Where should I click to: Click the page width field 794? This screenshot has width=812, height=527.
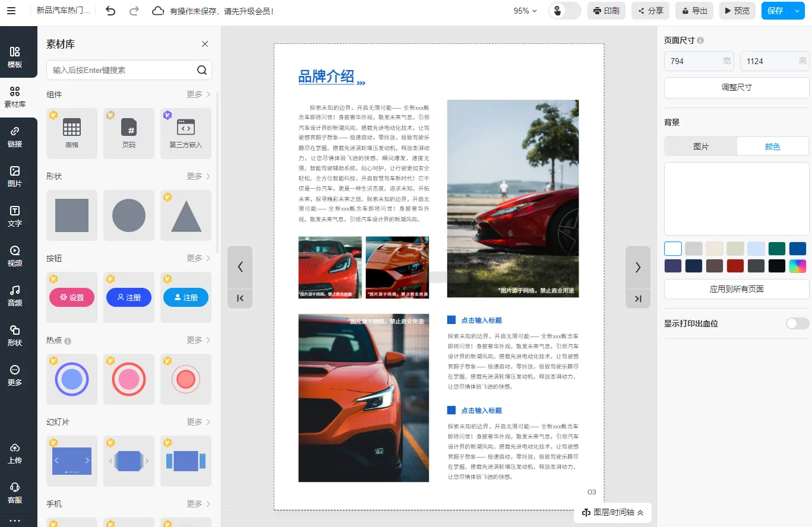click(699, 61)
